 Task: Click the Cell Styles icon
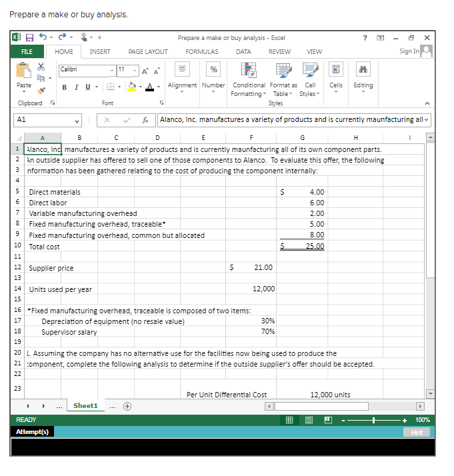point(310,69)
